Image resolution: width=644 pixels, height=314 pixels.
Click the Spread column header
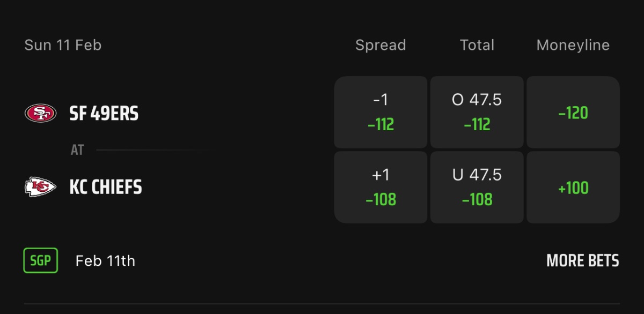click(x=380, y=46)
